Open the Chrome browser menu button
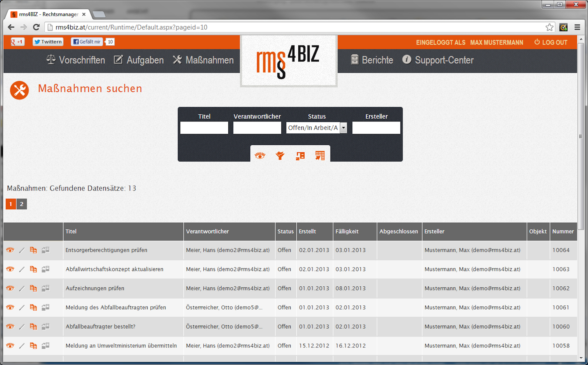Viewport: 588px width, 365px height. (x=577, y=27)
